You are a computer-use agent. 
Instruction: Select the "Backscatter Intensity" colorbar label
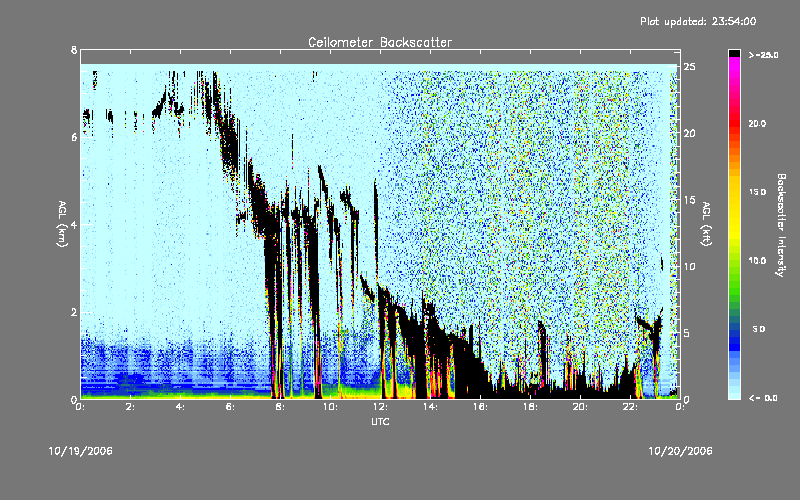[x=781, y=225]
